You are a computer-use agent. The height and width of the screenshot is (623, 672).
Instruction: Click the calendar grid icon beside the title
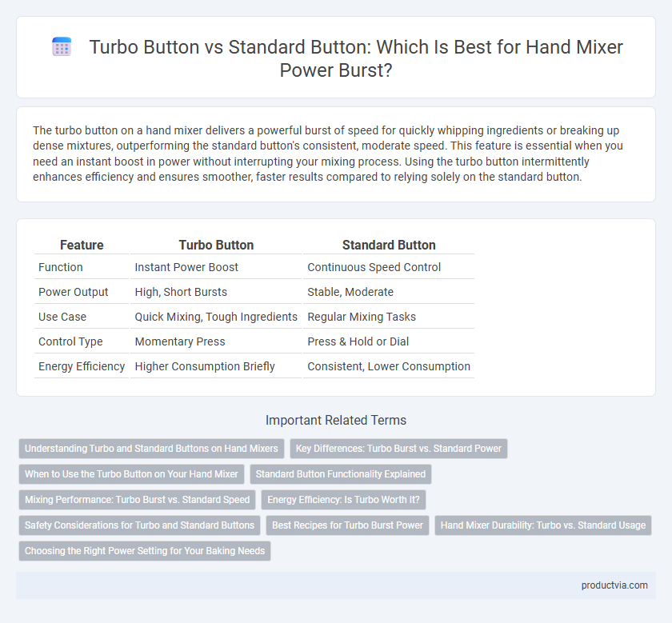[62, 46]
